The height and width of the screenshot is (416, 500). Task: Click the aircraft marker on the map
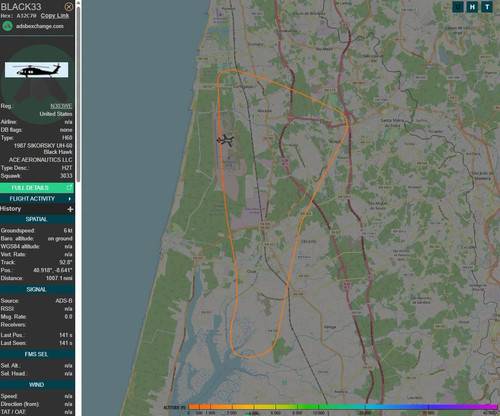pos(226,140)
